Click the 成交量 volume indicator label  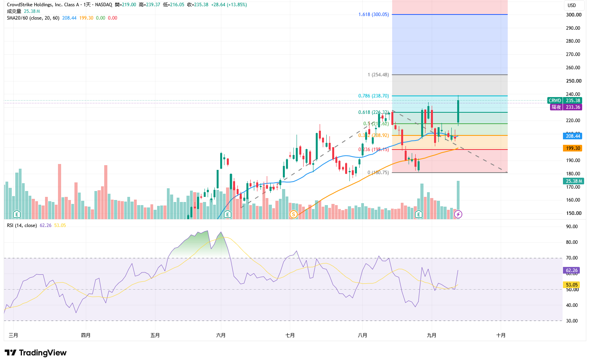[x=14, y=11]
